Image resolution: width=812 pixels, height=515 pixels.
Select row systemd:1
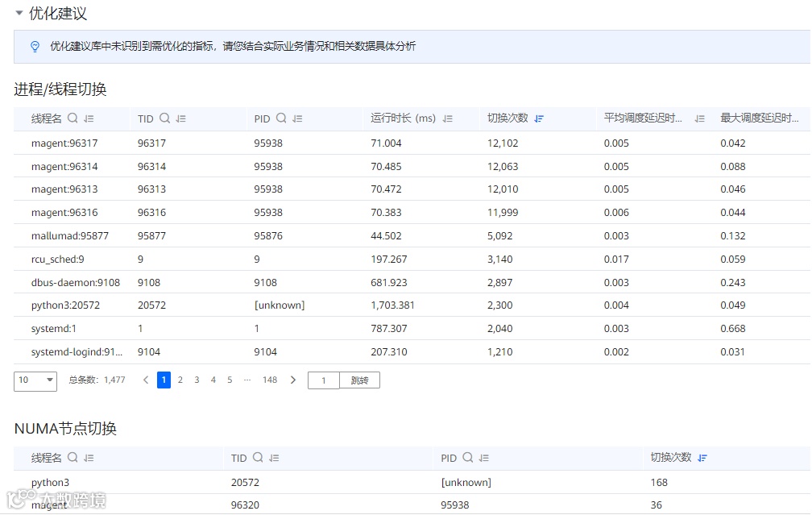(412, 329)
